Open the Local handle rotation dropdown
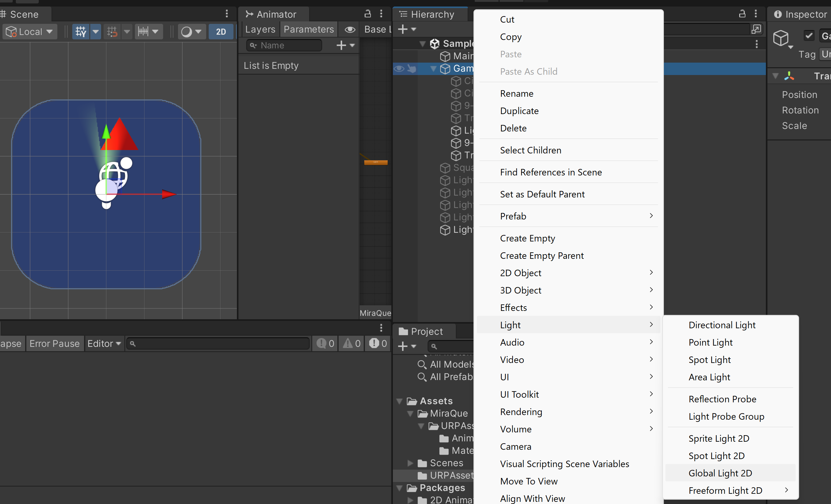Viewport: 831px width, 504px height. [x=30, y=32]
